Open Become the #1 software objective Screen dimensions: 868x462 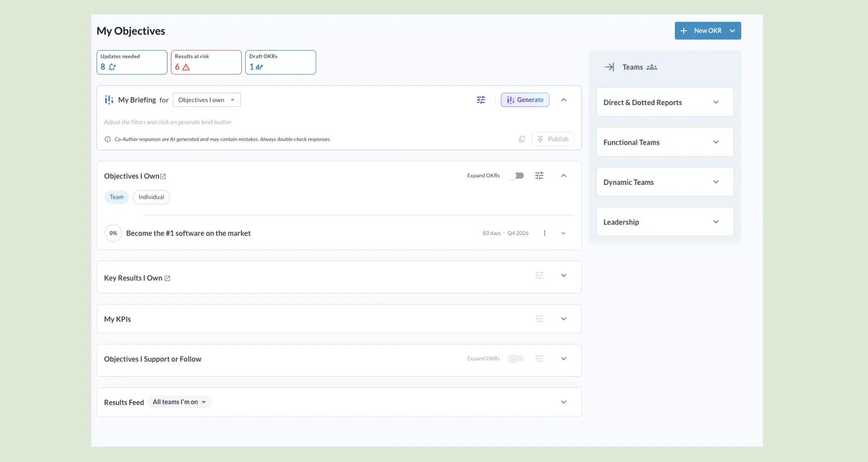point(188,233)
